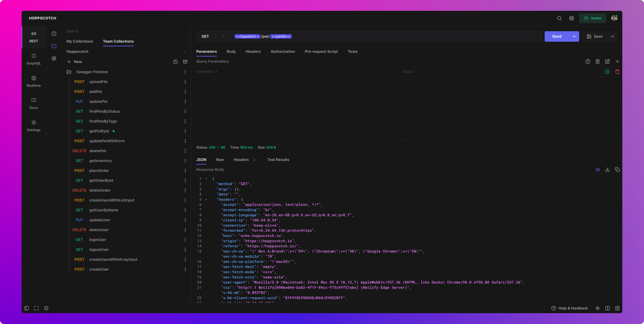Switch to My Collections tab
This screenshot has height=324, width=644.
(79, 41)
